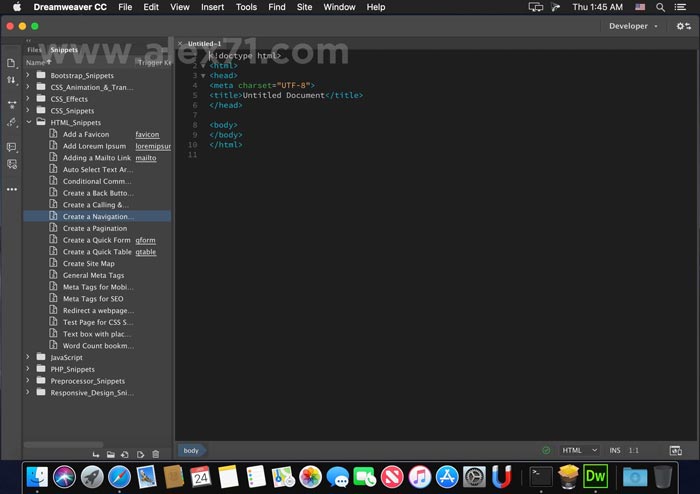Image resolution: width=700 pixels, height=494 pixels.
Task: Toggle INS insert mode in status bar
Action: tap(615, 450)
